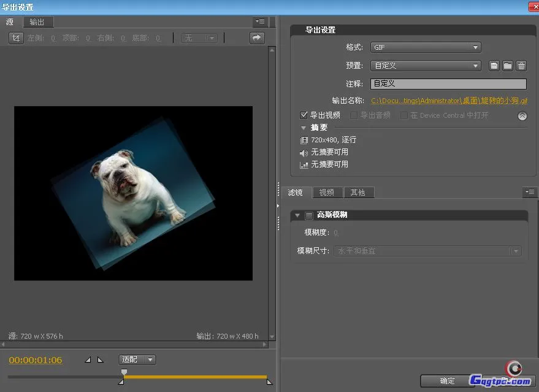539x392 pixels.
Task: Click the output name file path link
Action: [x=449, y=101]
